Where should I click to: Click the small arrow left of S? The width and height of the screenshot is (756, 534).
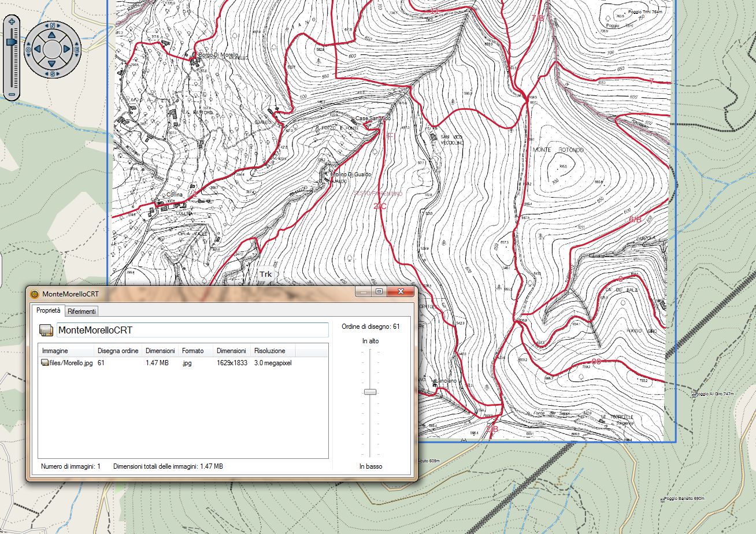pos(46,73)
